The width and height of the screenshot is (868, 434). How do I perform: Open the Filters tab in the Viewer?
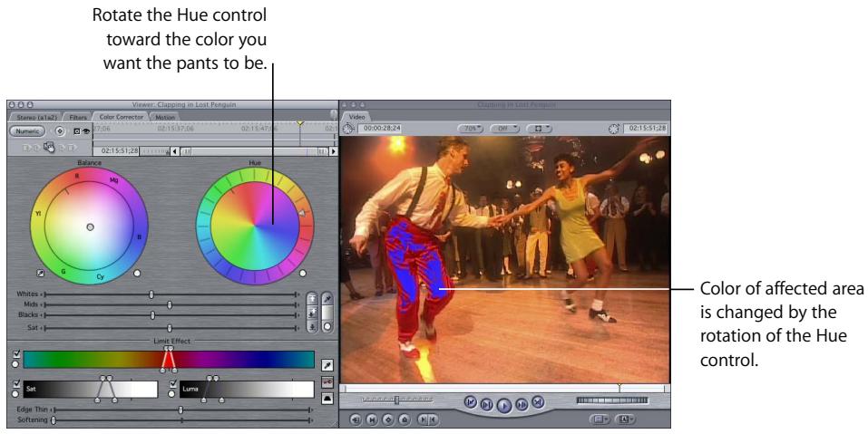coord(78,117)
